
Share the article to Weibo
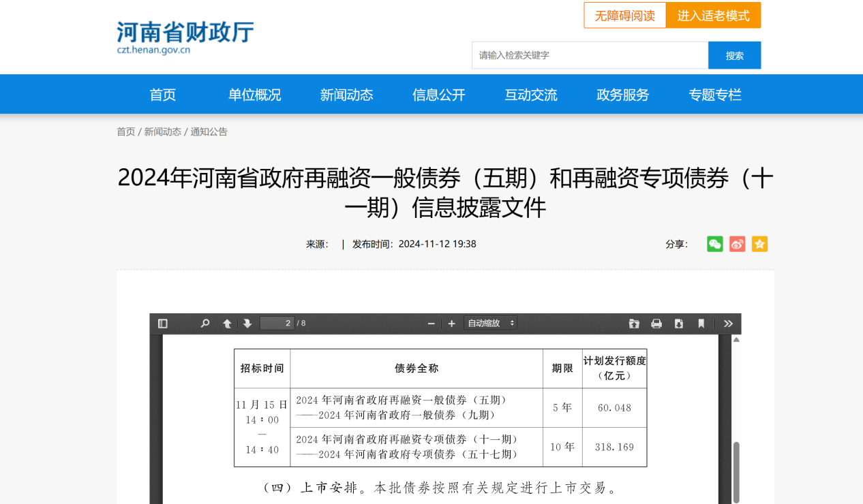[x=737, y=244]
